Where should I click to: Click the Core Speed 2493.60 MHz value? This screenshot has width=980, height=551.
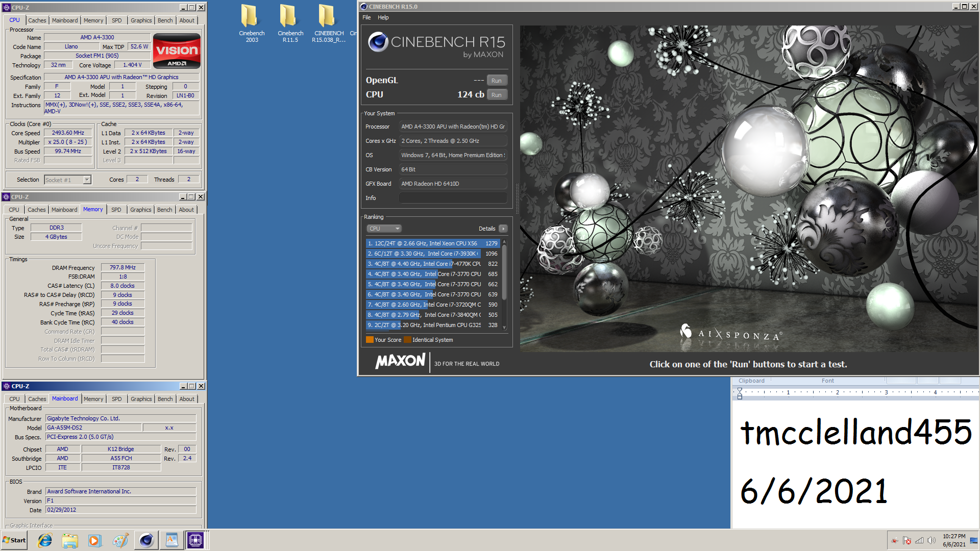click(x=68, y=133)
